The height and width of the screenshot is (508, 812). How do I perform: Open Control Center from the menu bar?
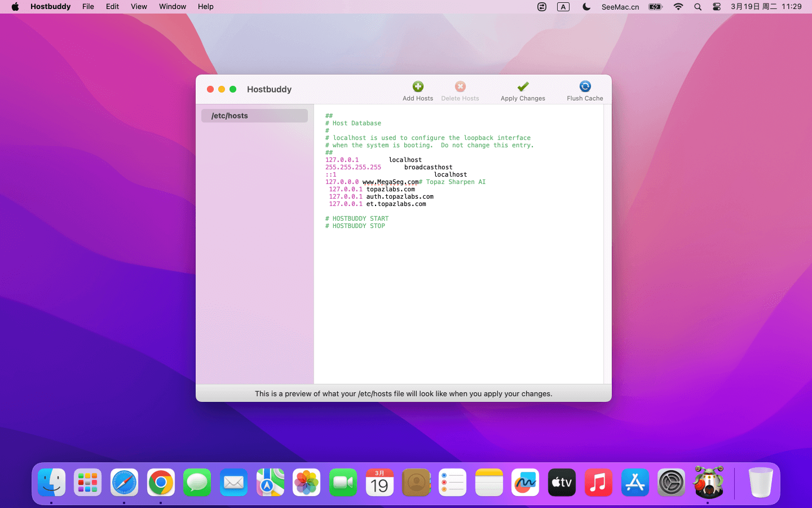tap(717, 7)
